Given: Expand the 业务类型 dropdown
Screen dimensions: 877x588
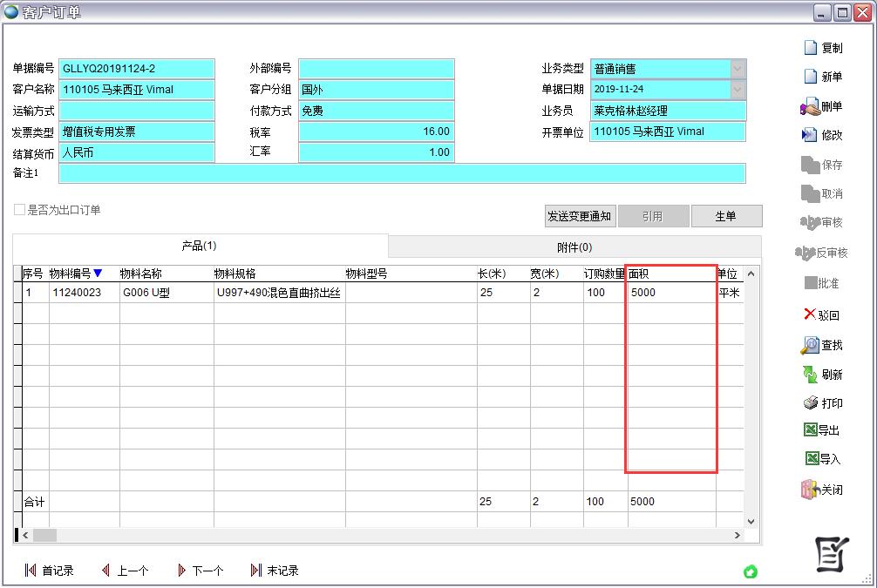Looking at the screenshot, I should (738, 69).
